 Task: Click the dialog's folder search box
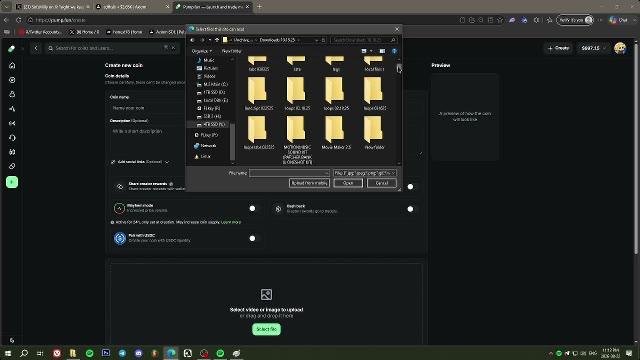364,40
